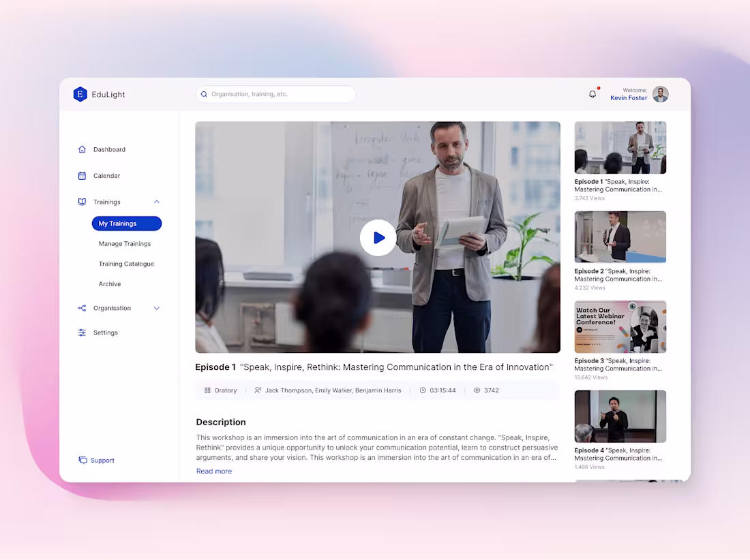Image resolution: width=750 pixels, height=560 pixels.
Task: Click speakers Jack Thompson, Emily Walker text
Action: [x=333, y=390]
